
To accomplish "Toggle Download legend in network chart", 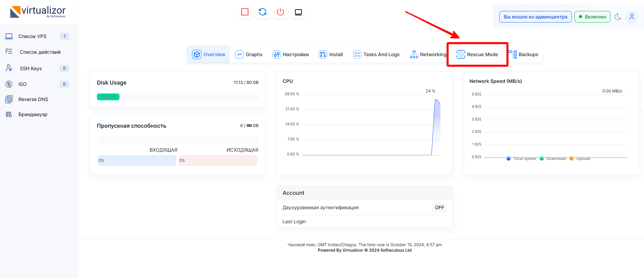I will point(553,159).
